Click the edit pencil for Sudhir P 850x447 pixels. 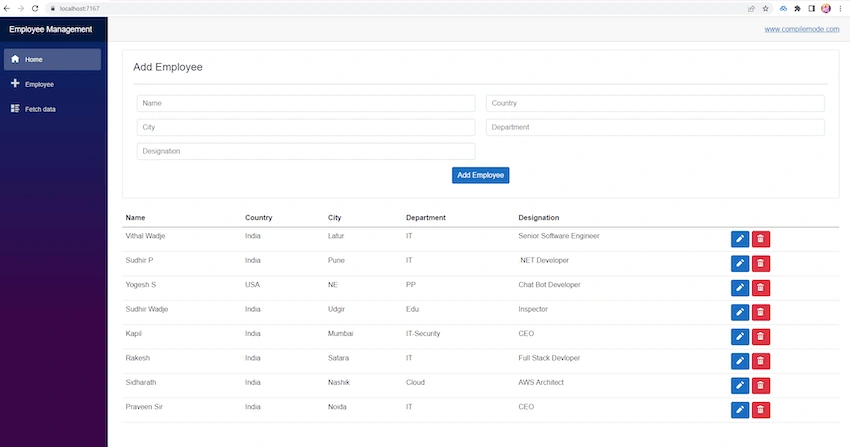(x=739, y=263)
